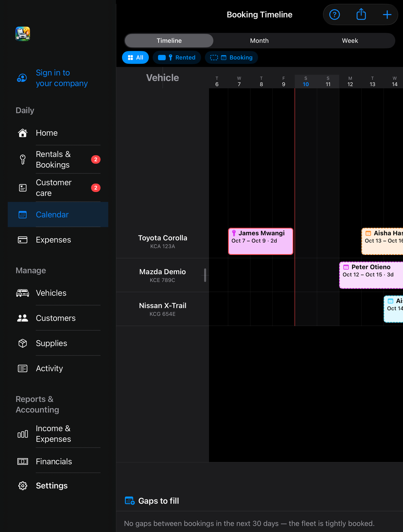Select the Expenses card icon
The height and width of the screenshot is (532, 403).
(23, 240)
